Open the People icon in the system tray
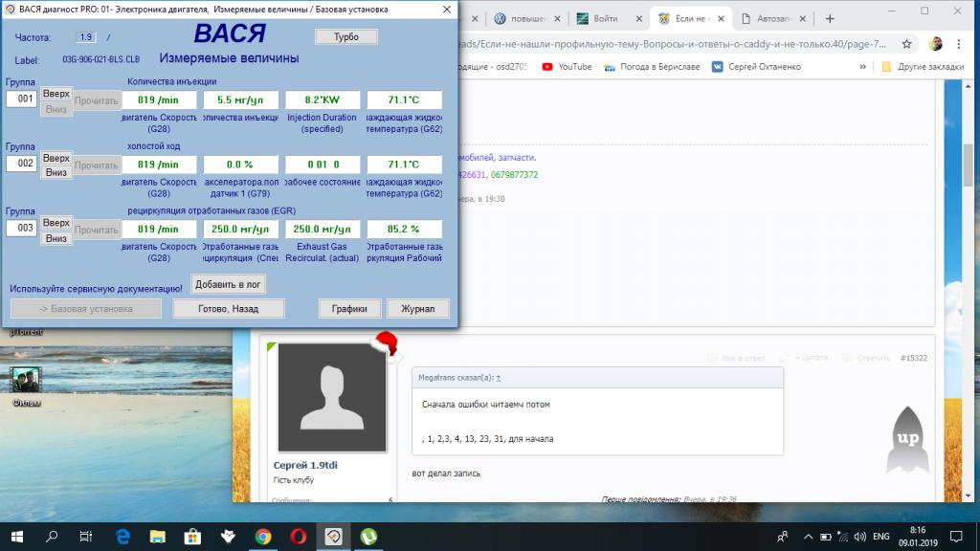The image size is (980, 551). (x=783, y=537)
